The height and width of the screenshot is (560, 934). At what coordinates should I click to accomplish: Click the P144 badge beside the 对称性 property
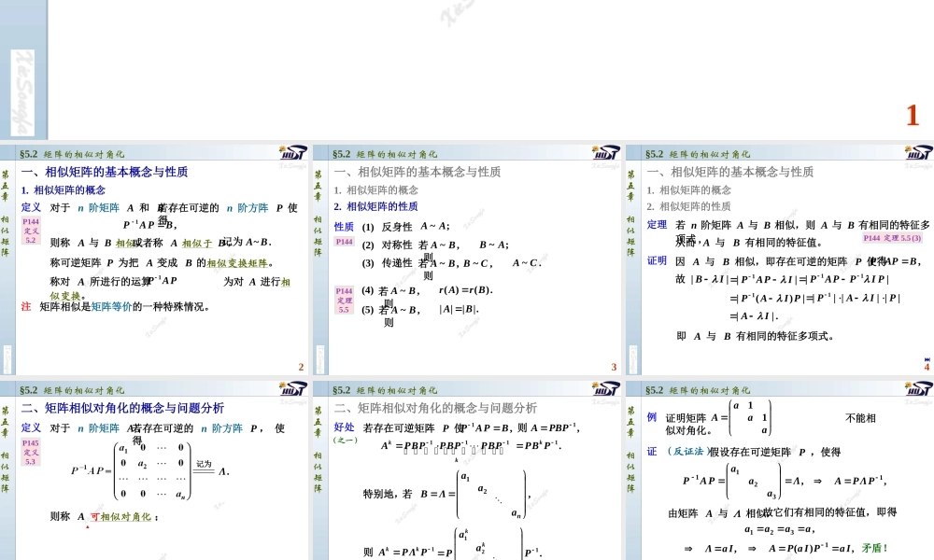click(x=342, y=241)
